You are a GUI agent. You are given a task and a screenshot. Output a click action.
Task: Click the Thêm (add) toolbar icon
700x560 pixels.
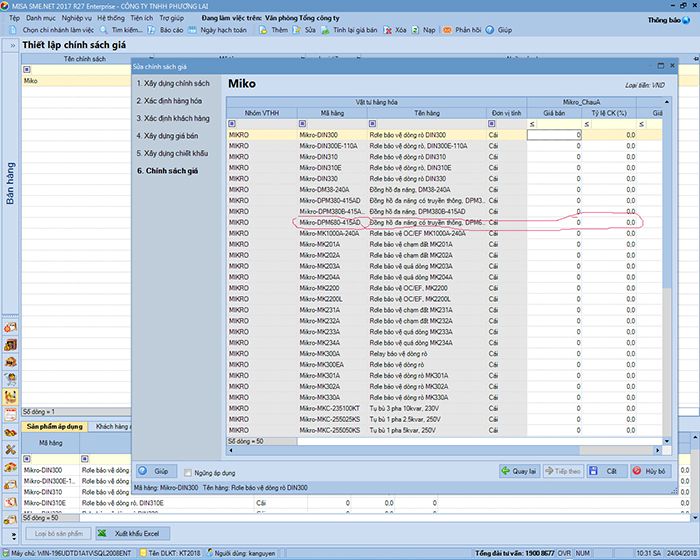click(x=263, y=30)
